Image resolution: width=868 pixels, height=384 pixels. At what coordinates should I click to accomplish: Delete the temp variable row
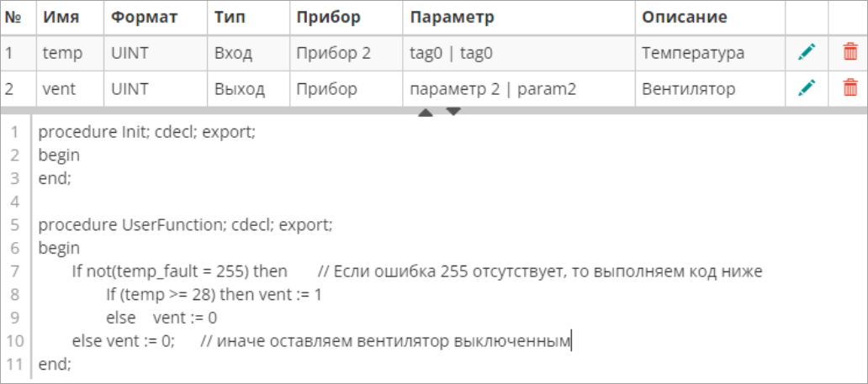850,53
